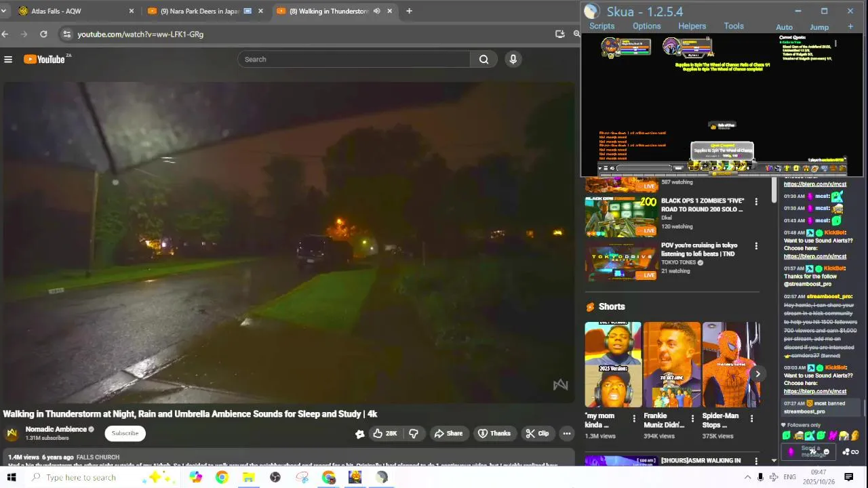Image resolution: width=868 pixels, height=488 pixels.
Task: Open Snipping Tool from taskbar
Action: pos(302,477)
